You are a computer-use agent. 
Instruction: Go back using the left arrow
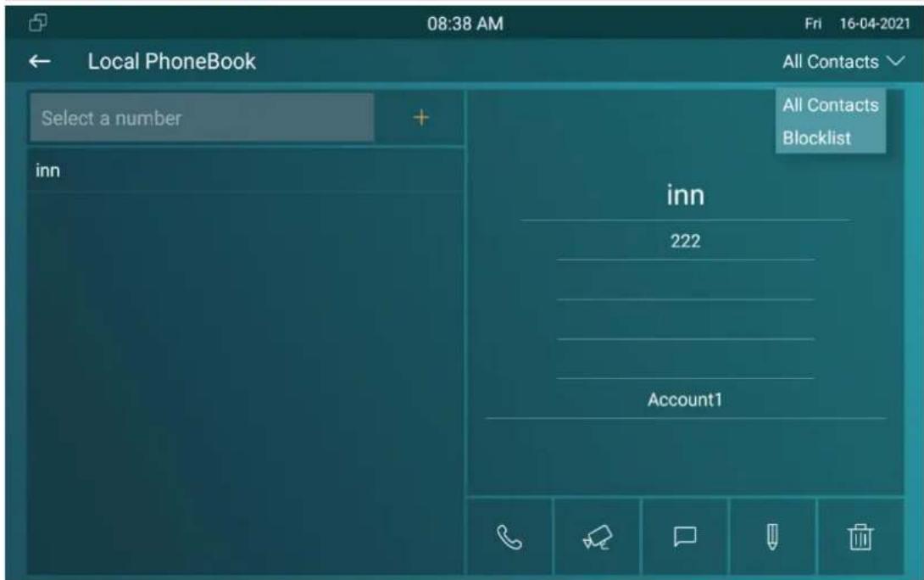40,61
